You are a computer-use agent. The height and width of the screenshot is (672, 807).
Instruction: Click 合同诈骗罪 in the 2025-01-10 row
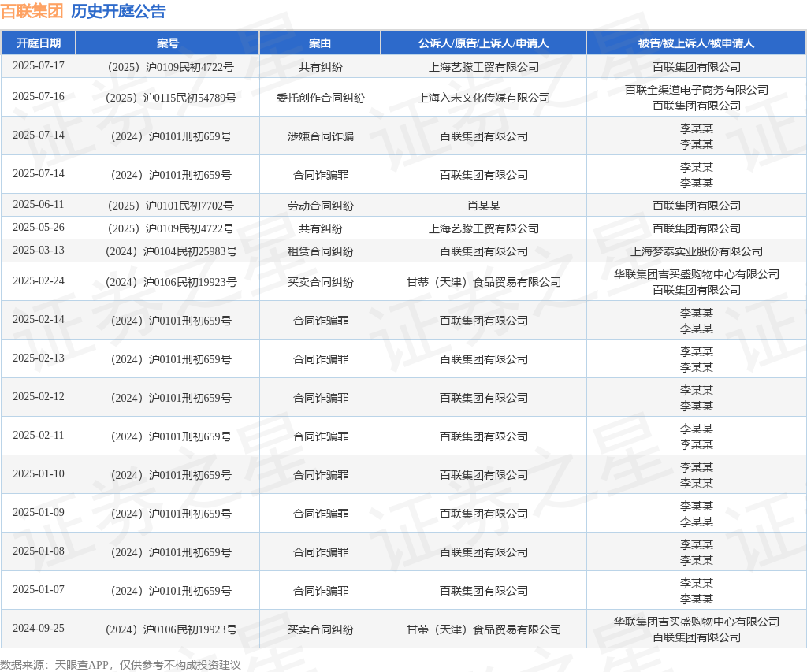coord(320,475)
